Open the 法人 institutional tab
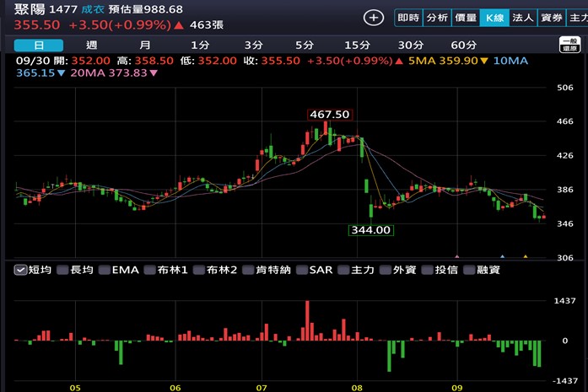 522,18
